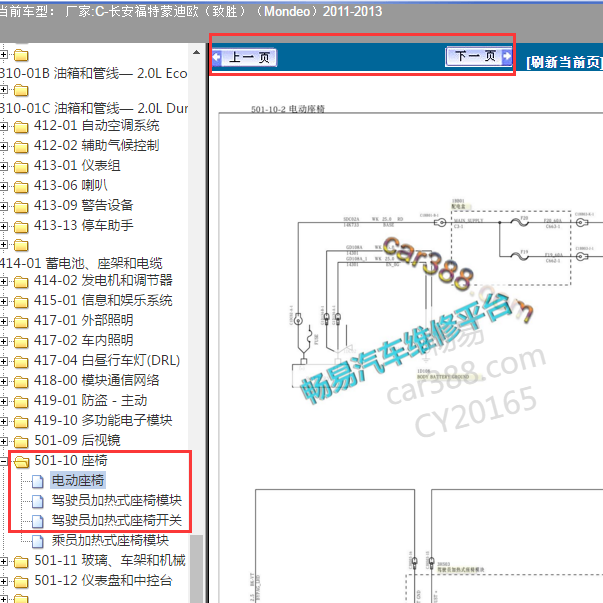Select the 417-04 白昼行车灯(DRL) label

coord(107,361)
